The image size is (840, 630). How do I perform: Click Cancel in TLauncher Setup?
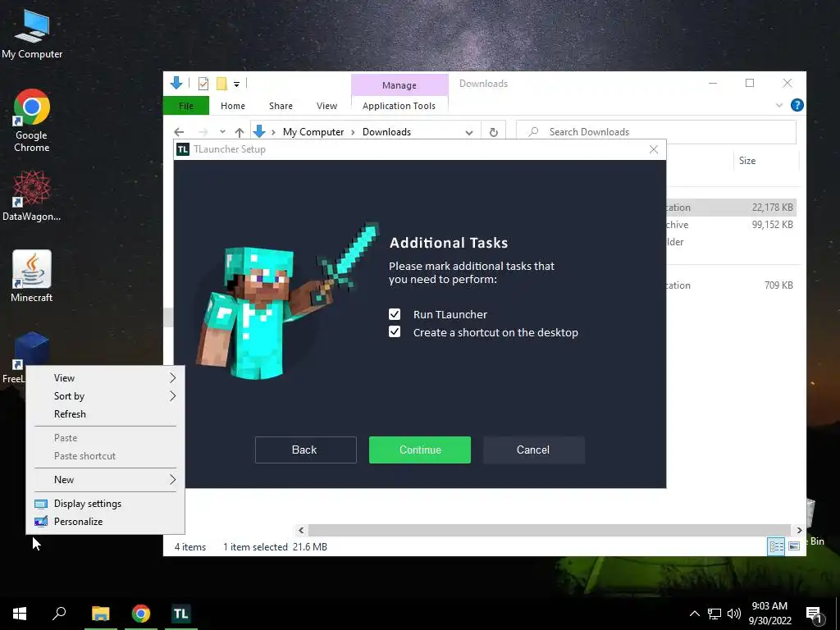[533, 450]
